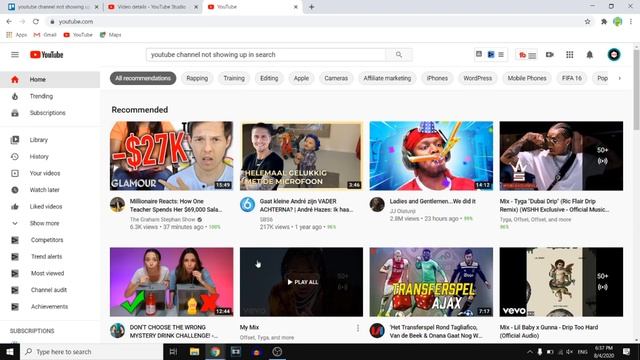Click the Home icon in sidebar
640x360 pixels.
click(x=15, y=80)
